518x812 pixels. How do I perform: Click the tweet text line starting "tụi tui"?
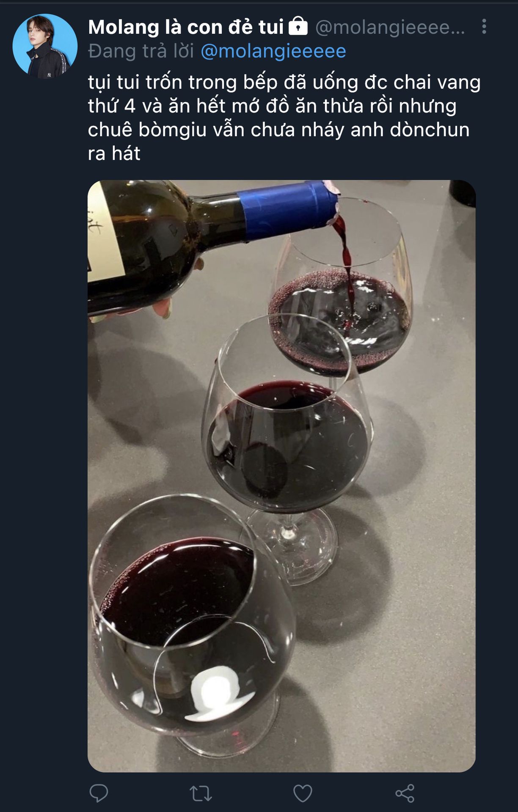pyautogui.click(x=284, y=82)
